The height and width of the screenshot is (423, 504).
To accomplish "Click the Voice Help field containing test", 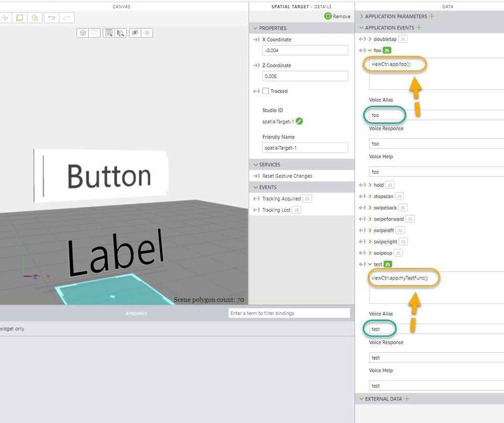I will point(436,386).
